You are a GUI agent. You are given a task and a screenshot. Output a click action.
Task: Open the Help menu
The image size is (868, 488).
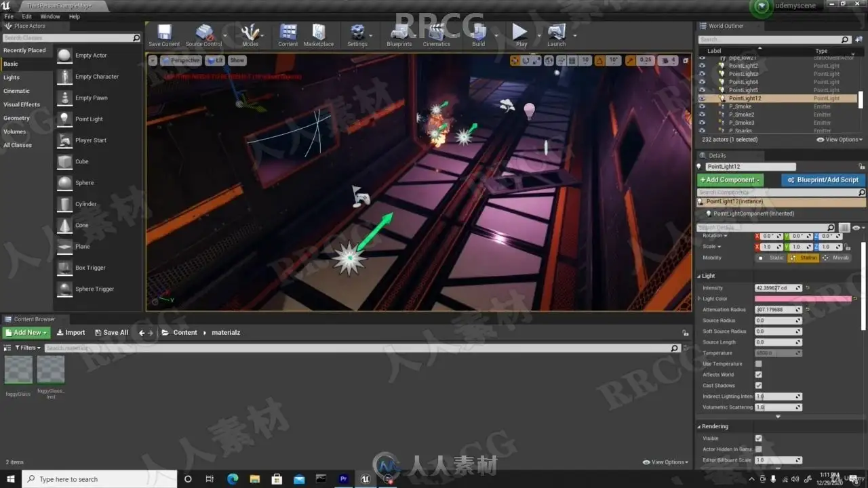coord(75,16)
